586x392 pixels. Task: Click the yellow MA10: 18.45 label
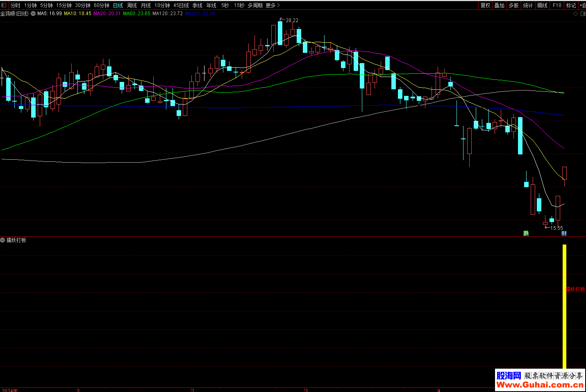[x=77, y=14]
